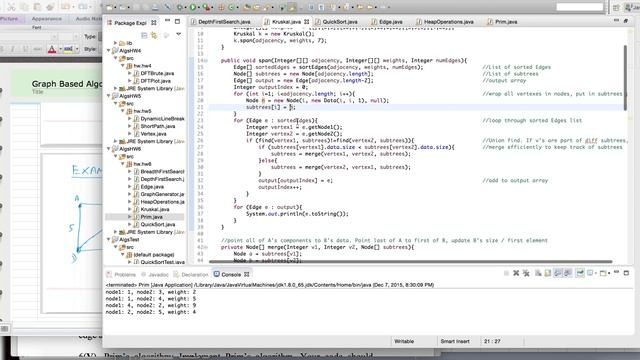Toggle Show Console on standard output change
The height and width of the screenshot is (360, 640).
click(558, 273)
